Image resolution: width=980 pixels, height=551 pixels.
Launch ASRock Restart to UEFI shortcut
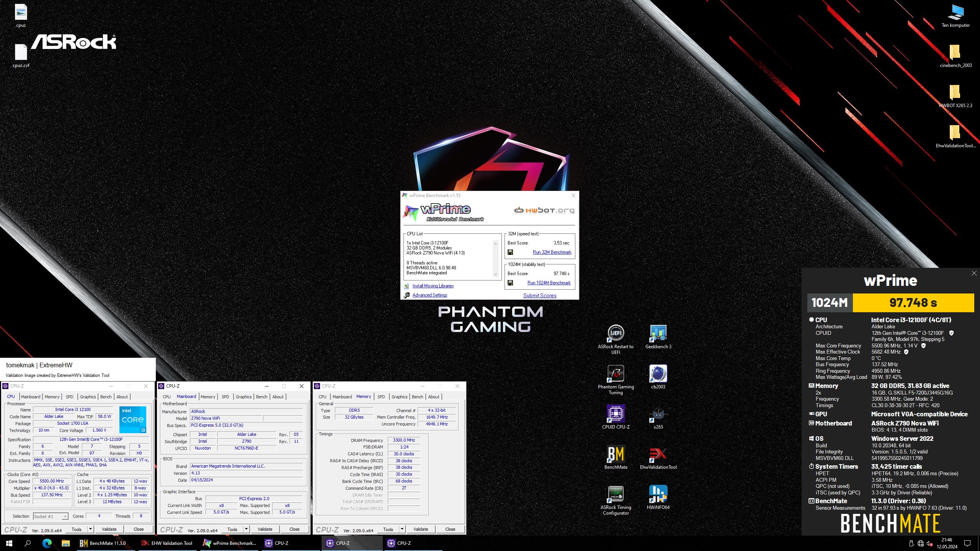616,339
